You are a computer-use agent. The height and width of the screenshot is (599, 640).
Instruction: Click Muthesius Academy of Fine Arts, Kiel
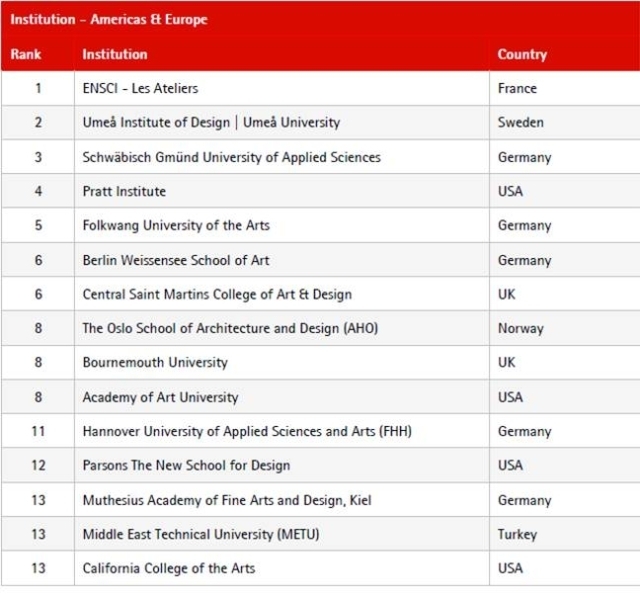point(227,500)
